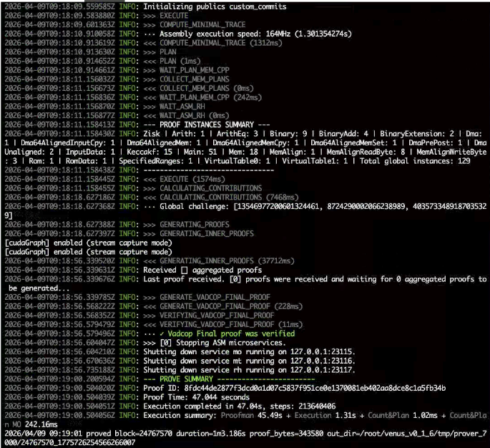Click 'Proofman 45.49s' in execution summary
This screenshot has width=490, height=448.
point(252,415)
